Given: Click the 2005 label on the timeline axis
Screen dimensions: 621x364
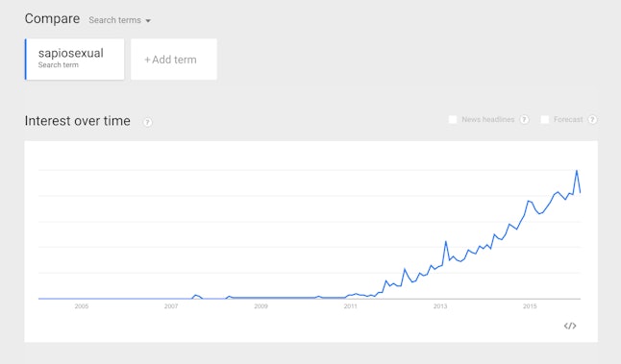Looking at the screenshot, I should 82,306.
